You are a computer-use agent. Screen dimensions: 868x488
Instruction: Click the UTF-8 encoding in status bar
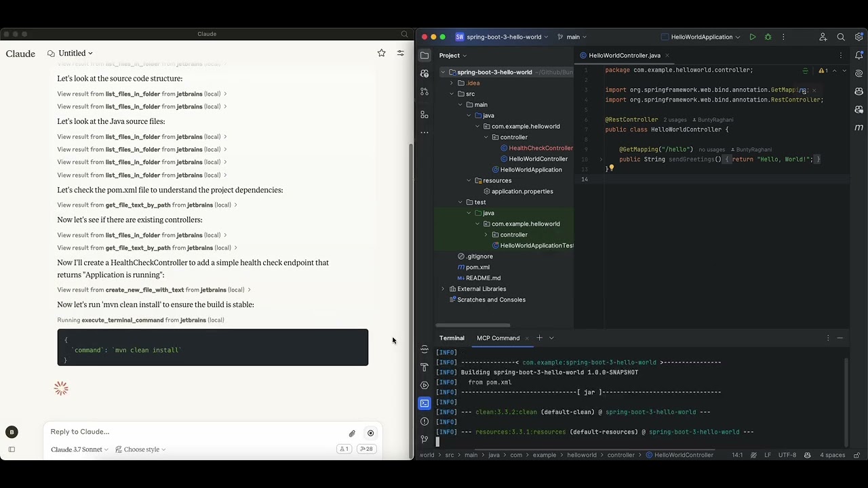787,455
